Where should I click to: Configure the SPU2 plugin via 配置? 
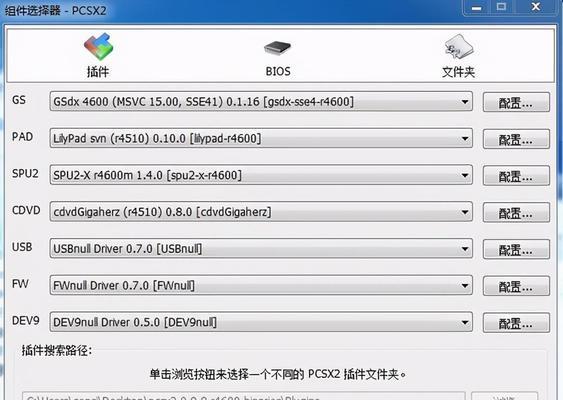pos(516,176)
